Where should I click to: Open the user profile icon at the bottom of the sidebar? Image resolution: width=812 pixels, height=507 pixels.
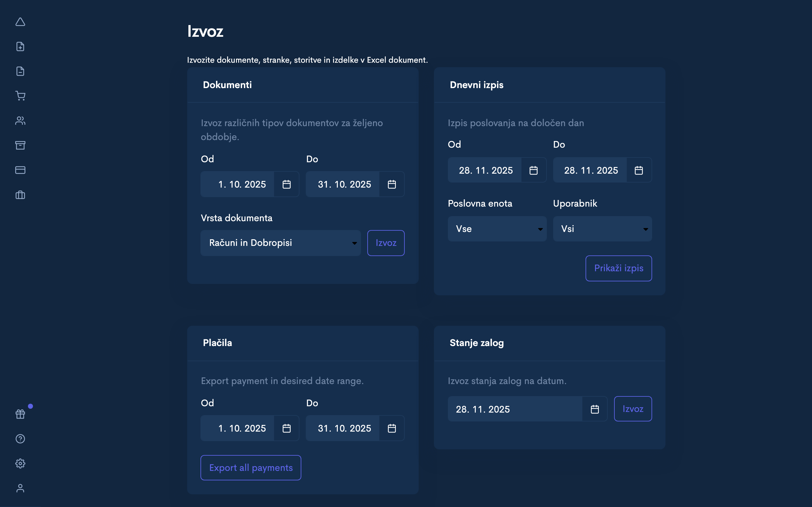pyautogui.click(x=20, y=488)
